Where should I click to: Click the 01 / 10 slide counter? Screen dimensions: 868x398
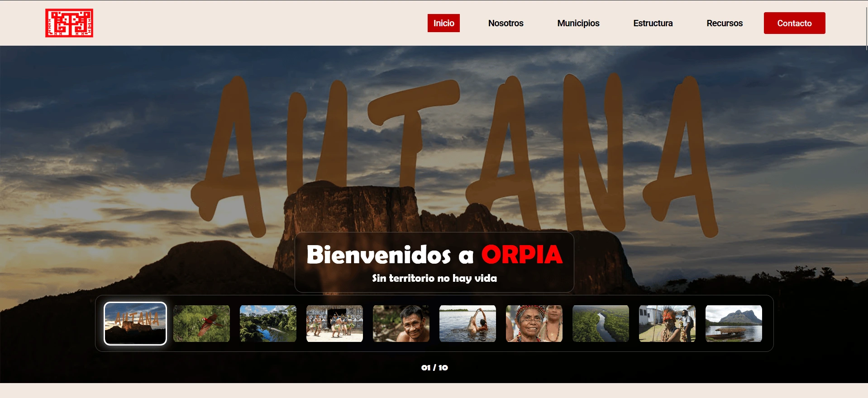tap(434, 368)
